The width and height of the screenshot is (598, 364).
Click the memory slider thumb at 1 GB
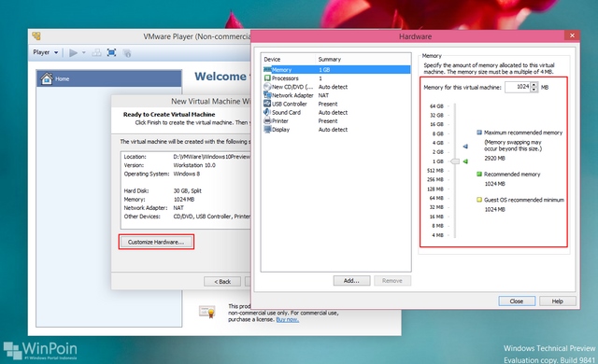(x=455, y=161)
